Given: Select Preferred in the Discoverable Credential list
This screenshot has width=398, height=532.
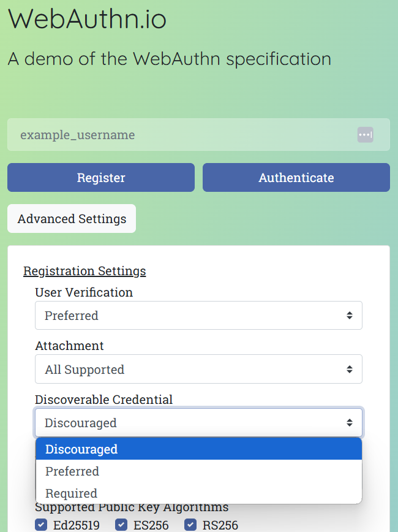Looking at the screenshot, I should [x=72, y=471].
